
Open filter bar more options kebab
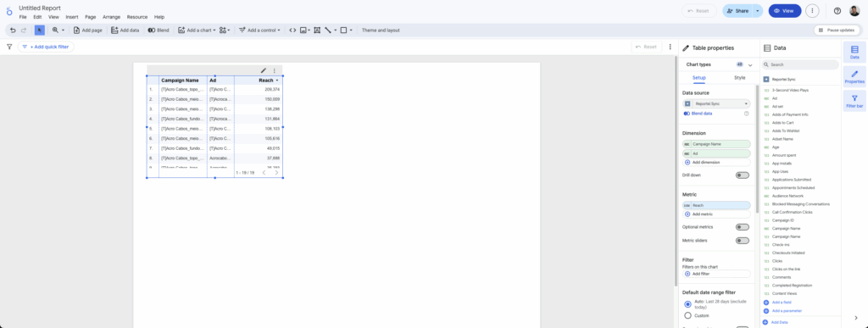click(670, 47)
